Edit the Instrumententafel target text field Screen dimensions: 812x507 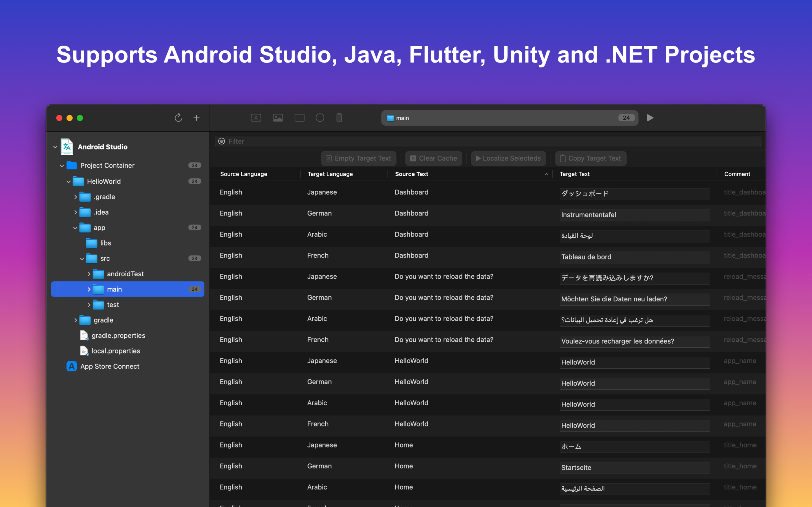(x=634, y=215)
